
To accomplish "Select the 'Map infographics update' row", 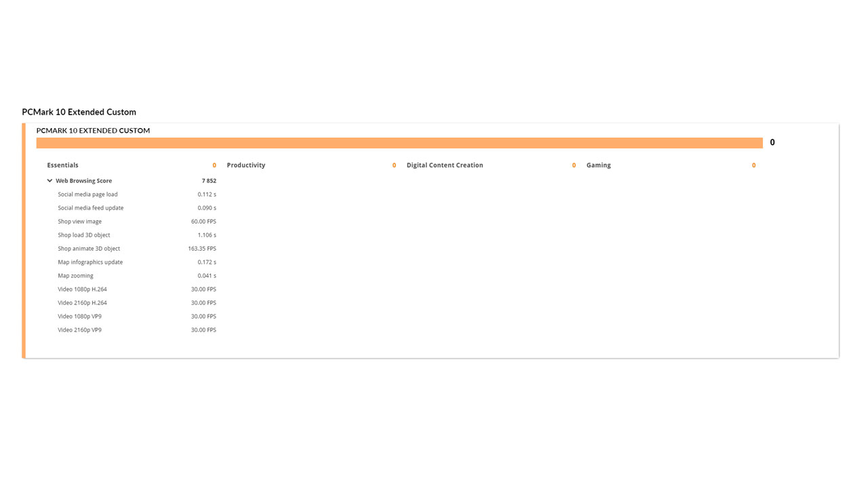I will click(137, 262).
